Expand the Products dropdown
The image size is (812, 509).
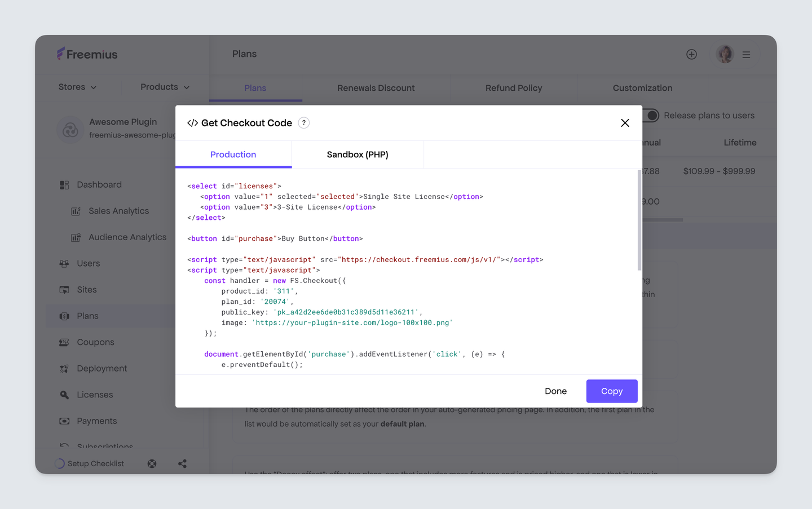(x=164, y=87)
